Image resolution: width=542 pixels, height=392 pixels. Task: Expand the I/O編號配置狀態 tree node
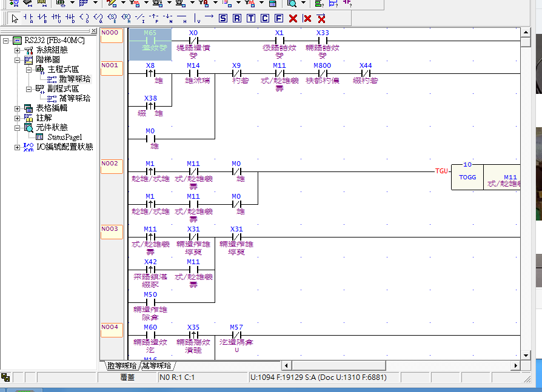[x=17, y=147]
